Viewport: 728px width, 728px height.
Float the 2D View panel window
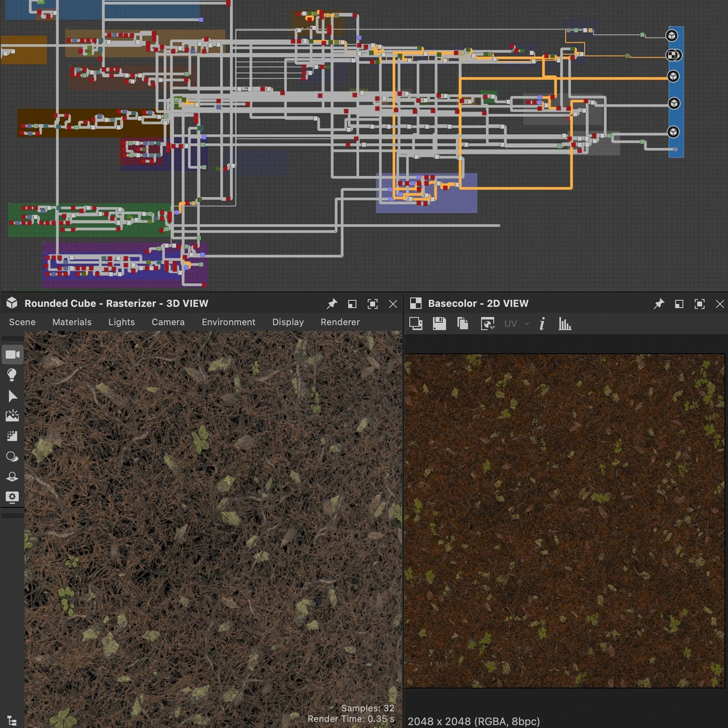point(679,304)
